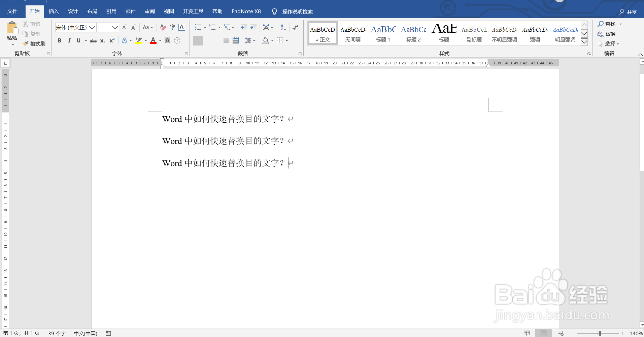Screen dimensions: 644x337
Task: Open the EndNote X8 tab
Action: (x=246, y=11)
